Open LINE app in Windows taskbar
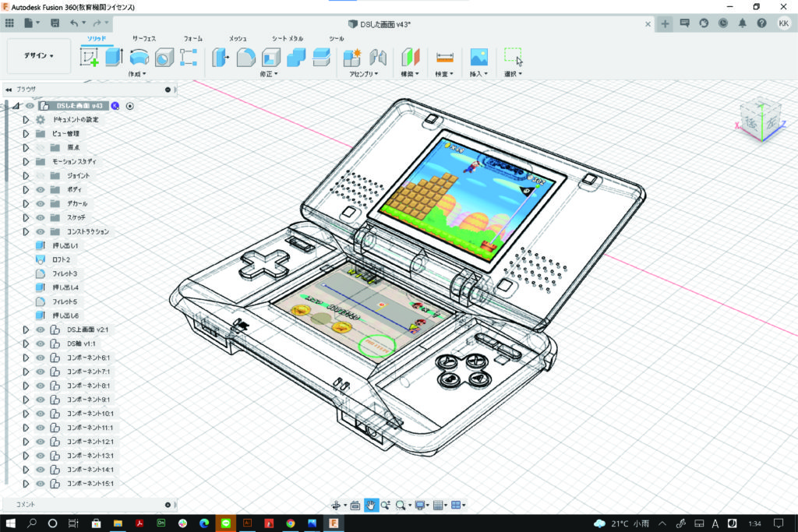 [x=225, y=523]
